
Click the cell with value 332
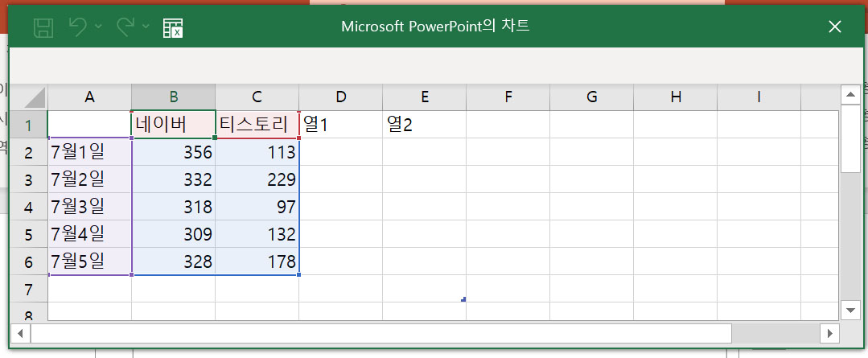pyautogui.click(x=173, y=179)
